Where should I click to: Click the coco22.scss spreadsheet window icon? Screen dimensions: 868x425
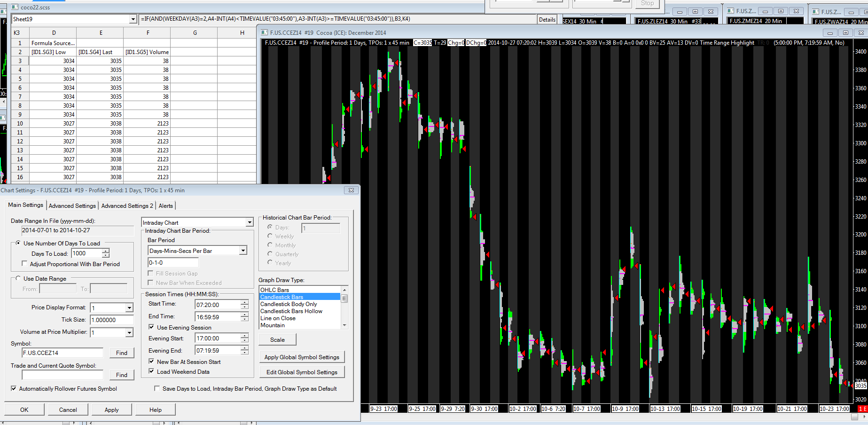point(15,7)
